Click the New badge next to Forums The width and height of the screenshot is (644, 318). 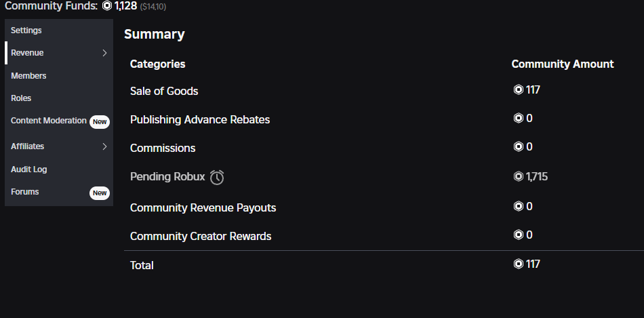click(100, 193)
